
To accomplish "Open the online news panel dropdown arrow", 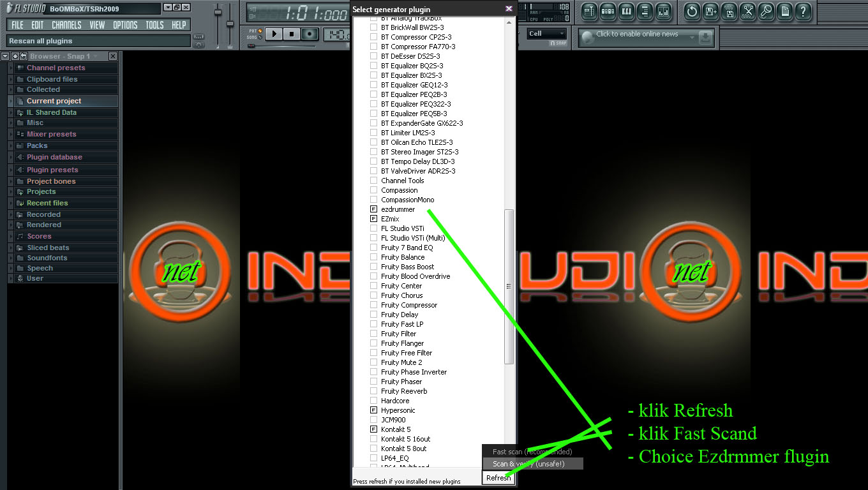I will (692, 38).
